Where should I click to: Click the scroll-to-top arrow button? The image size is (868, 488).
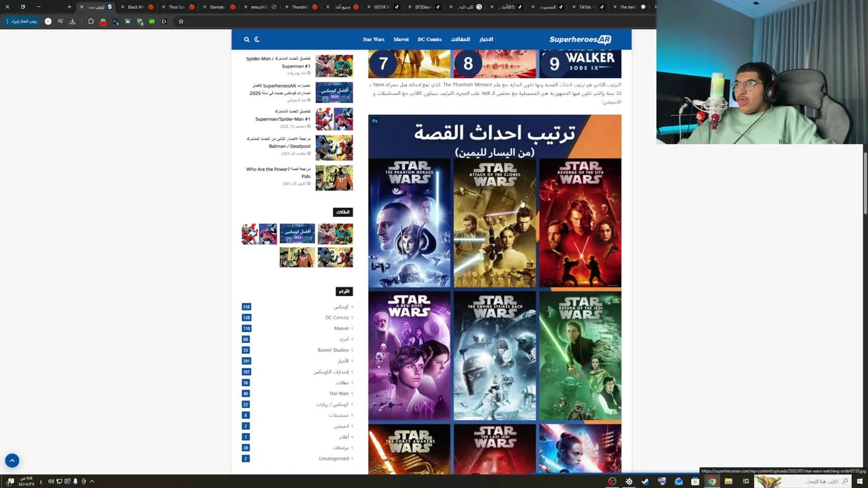click(x=12, y=460)
